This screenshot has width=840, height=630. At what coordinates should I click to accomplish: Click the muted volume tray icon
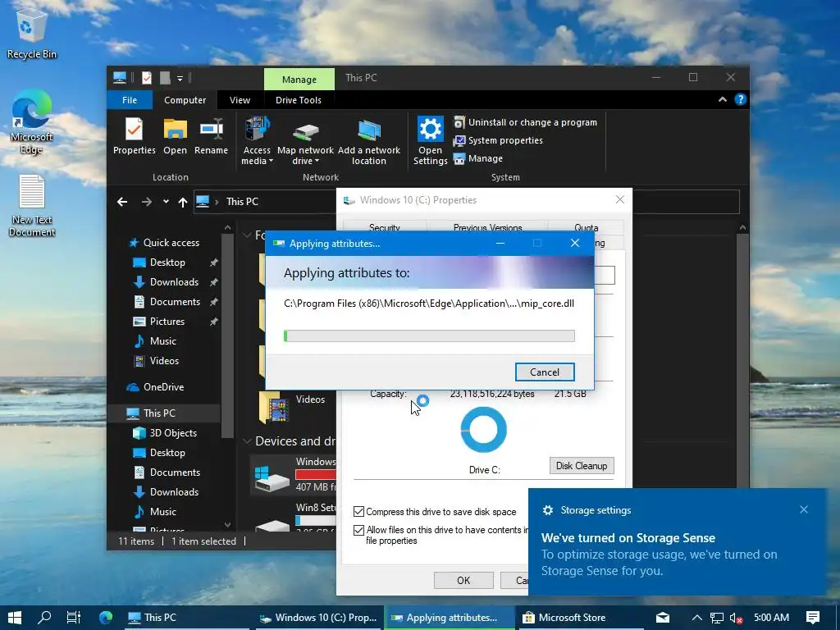point(736,618)
